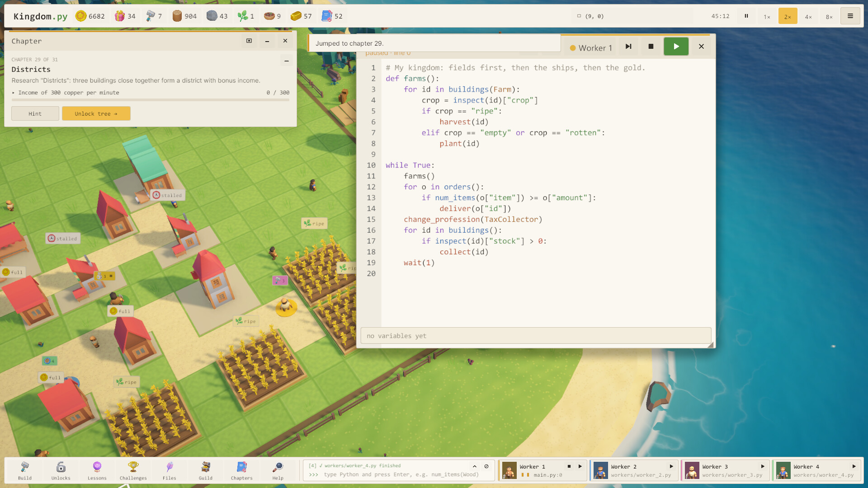868x488 pixels.
Task: Click the Hint button
Action: (35, 113)
